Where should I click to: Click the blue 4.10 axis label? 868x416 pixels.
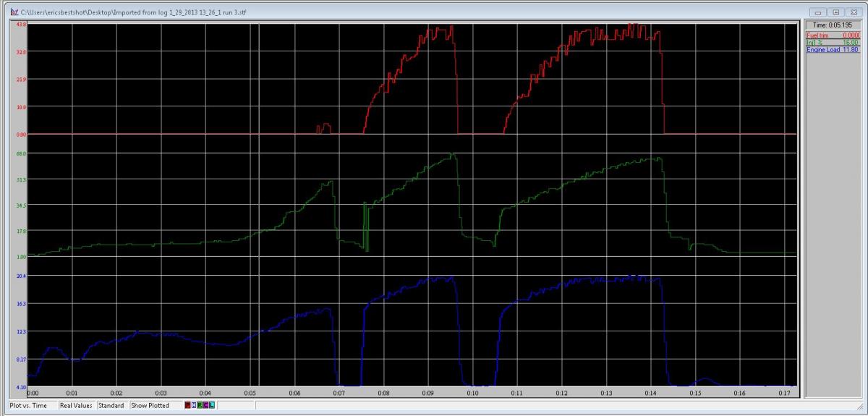(x=21, y=386)
